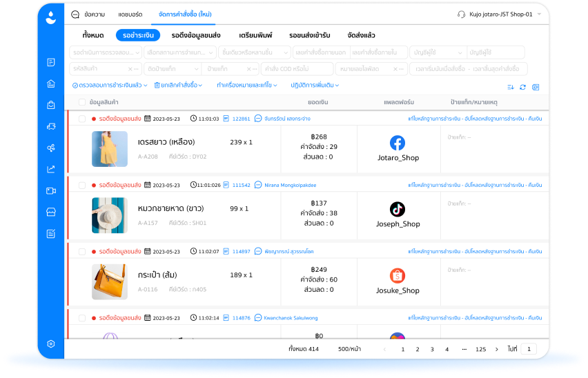This screenshot has height=378, width=588.
Task: Open the delivery truck icon in the sidebar
Action: pos(51,127)
